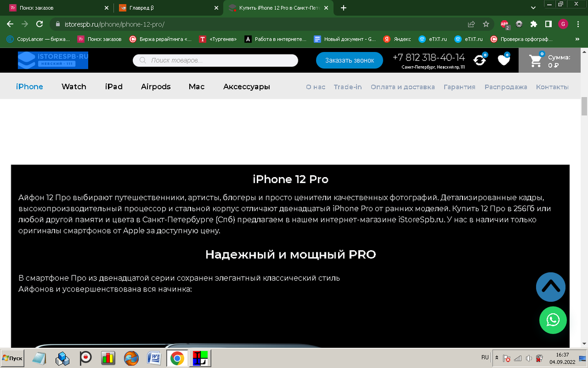Click the RU language indicator
The height and width of the screenshot is (368, 588).
point(485,357)
